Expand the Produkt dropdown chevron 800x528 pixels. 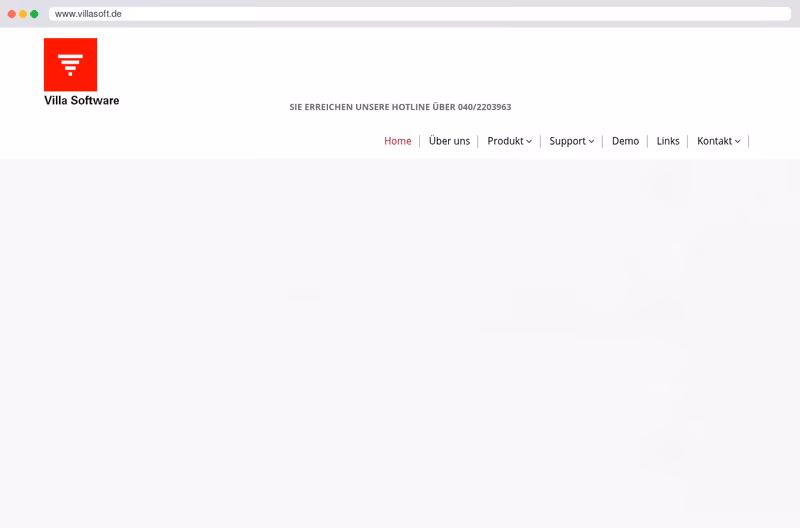529,142
